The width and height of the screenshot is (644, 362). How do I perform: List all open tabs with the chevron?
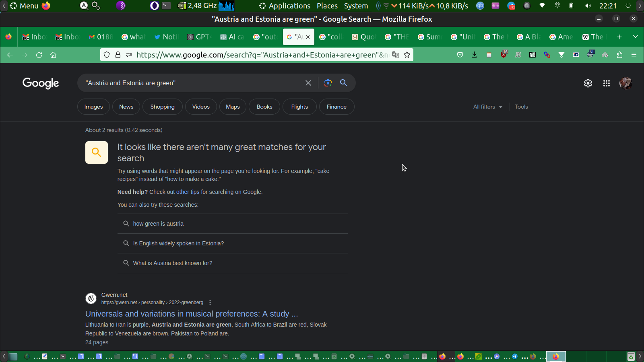click(x=636, y=37)
